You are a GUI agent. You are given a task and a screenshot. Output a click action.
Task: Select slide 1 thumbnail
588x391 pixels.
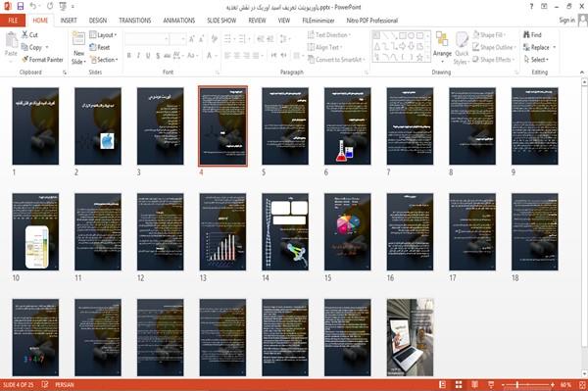35,126
